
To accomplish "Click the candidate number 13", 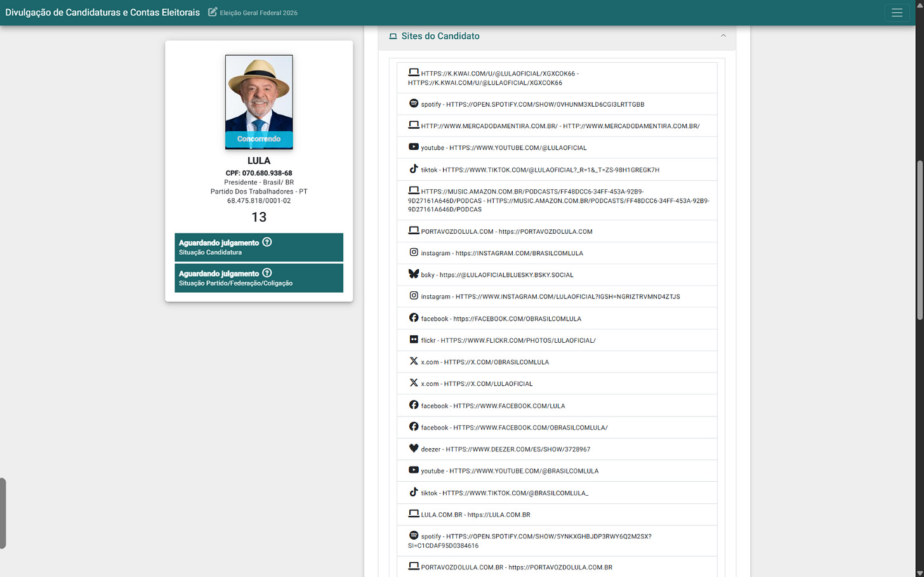I will [259, 217].
